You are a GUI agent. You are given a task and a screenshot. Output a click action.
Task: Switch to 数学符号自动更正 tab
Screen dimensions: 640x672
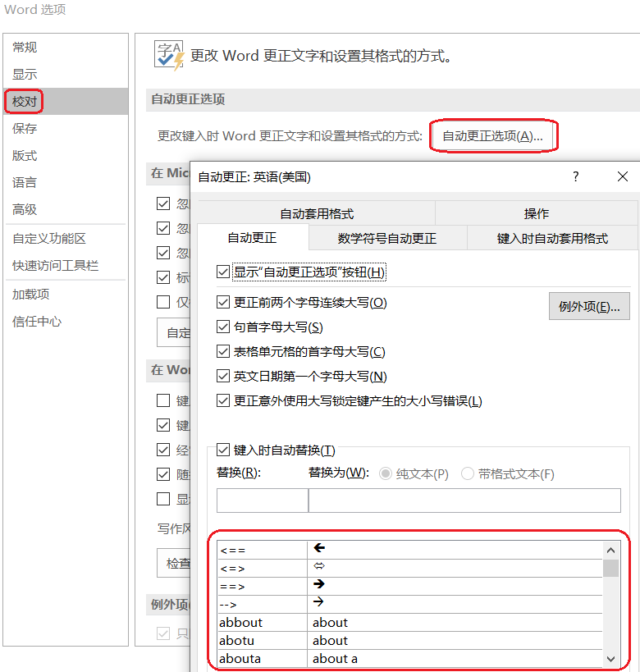(387, 238)
